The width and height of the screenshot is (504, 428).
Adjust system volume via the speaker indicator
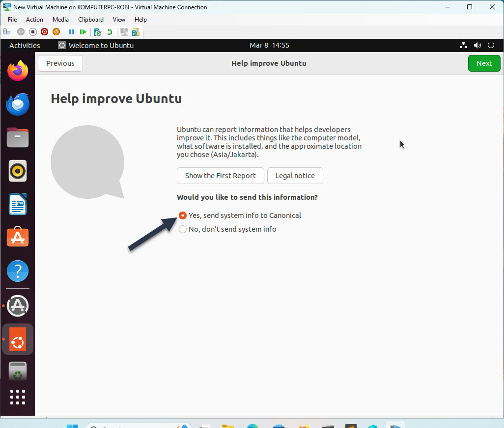477,45
